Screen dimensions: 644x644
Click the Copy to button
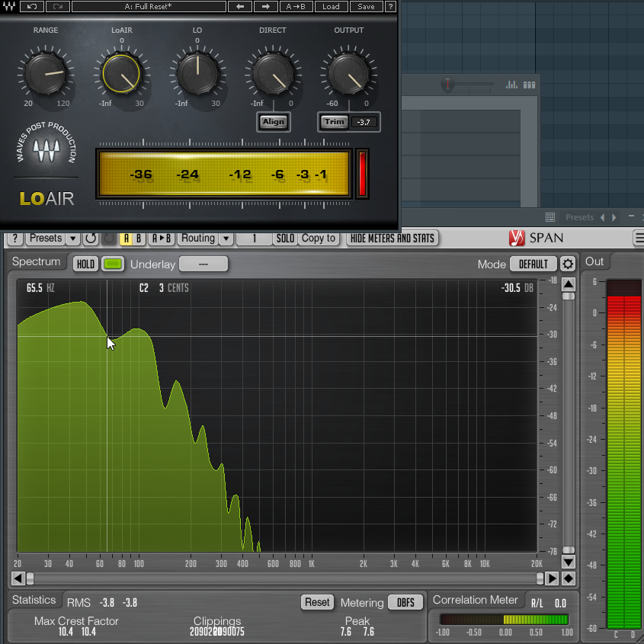(319, 239)
